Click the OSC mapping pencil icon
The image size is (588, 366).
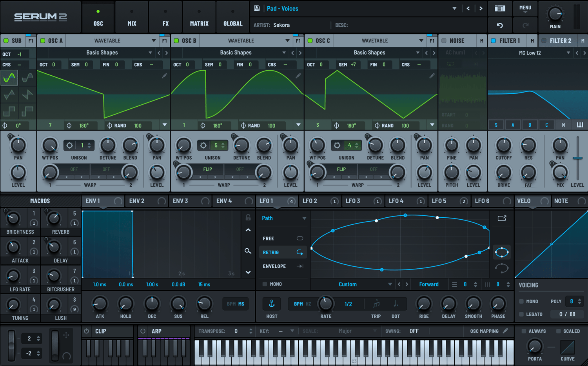506,331
